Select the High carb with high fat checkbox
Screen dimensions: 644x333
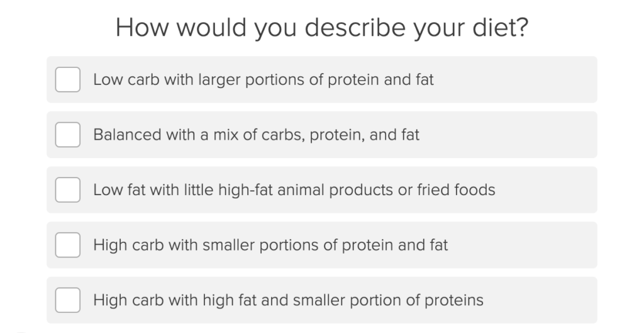[x=68, y=300]
